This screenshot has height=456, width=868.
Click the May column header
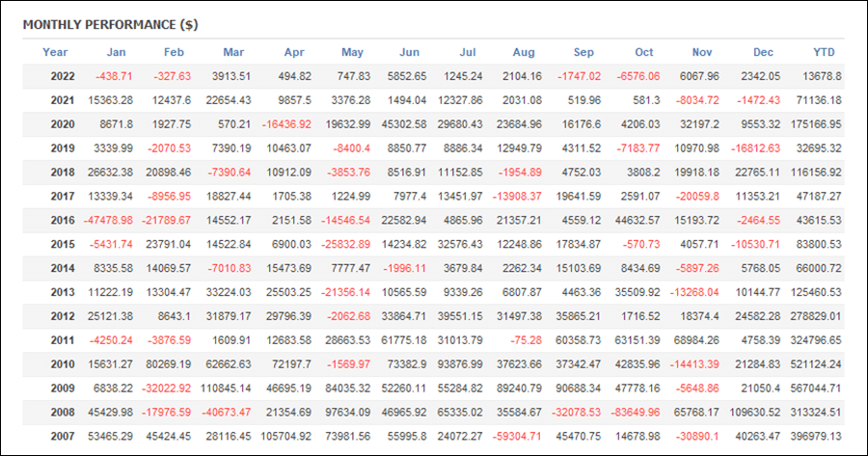pyautogui.click(x=352, y=52)
